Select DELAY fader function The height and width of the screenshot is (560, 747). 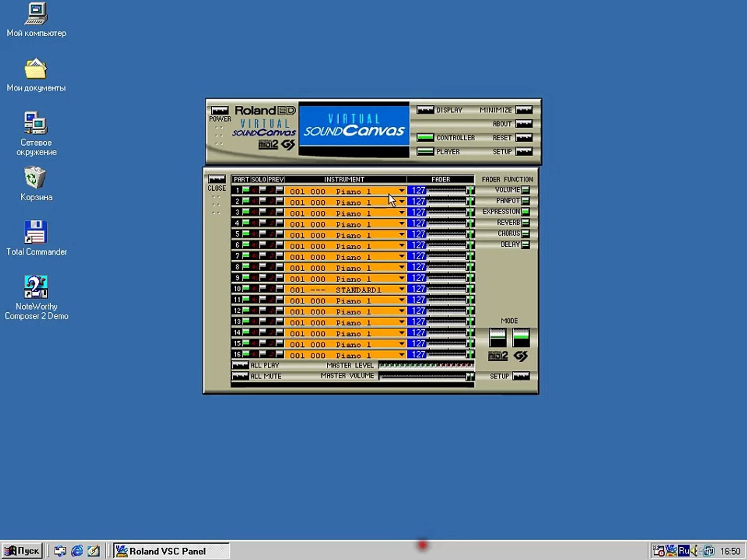point(525,244)
